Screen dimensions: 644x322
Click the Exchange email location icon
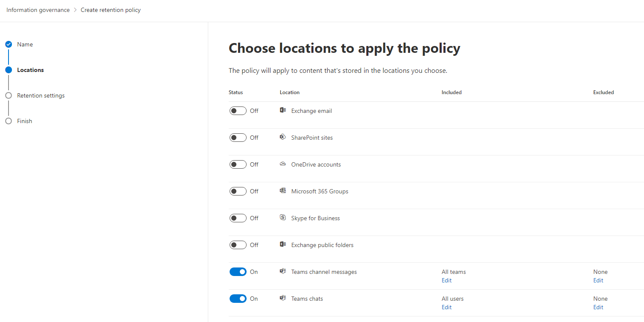click(x=282, y=110)
